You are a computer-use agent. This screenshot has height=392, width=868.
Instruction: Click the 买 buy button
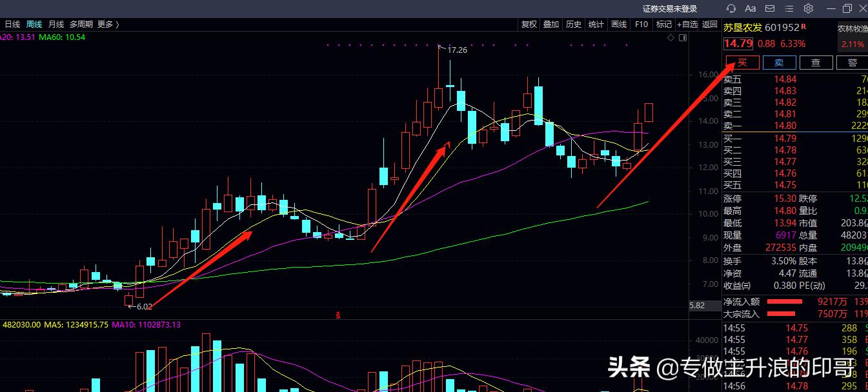coord(742,63)
